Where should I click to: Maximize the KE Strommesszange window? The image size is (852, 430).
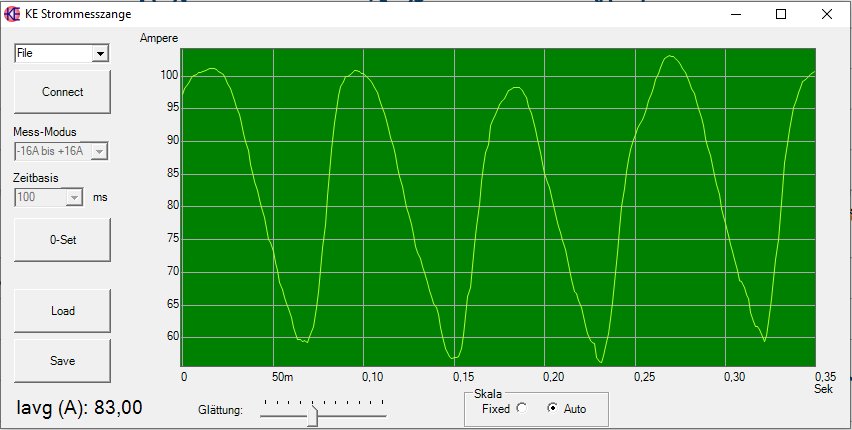[781, 14]
